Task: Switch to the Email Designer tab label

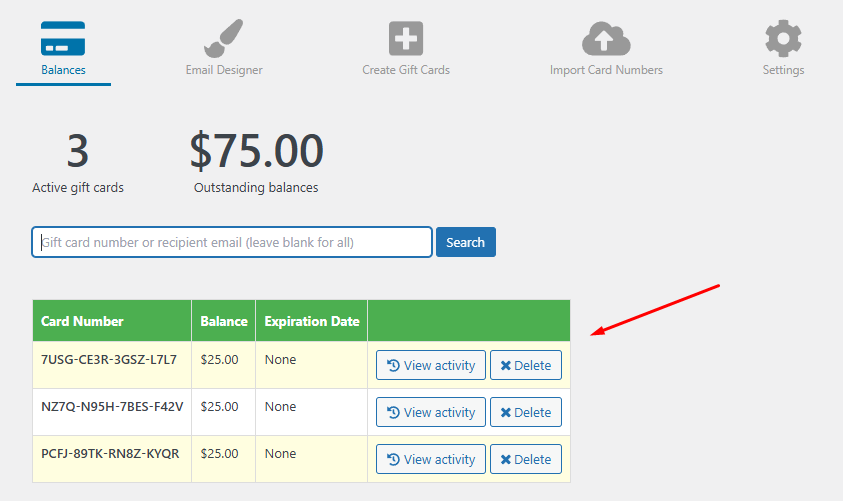Action: click(x=224, y=70)
